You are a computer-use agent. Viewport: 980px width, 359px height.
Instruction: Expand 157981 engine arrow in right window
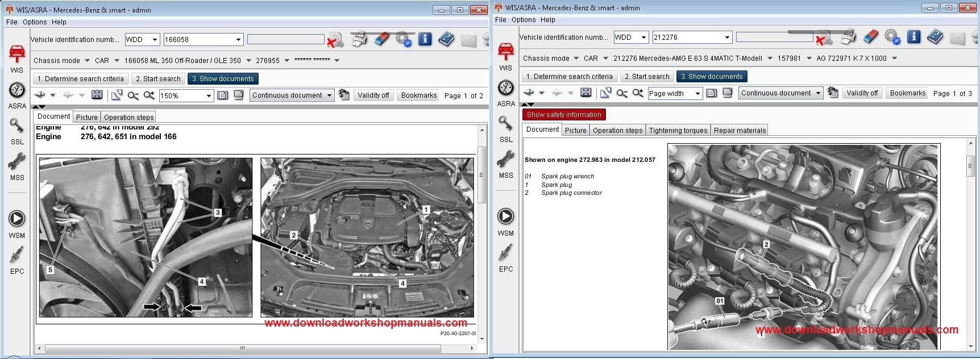809,58
